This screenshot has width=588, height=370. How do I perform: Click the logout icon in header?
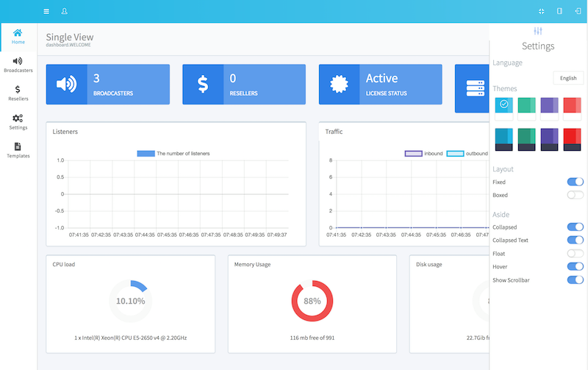tap(578, 11)
